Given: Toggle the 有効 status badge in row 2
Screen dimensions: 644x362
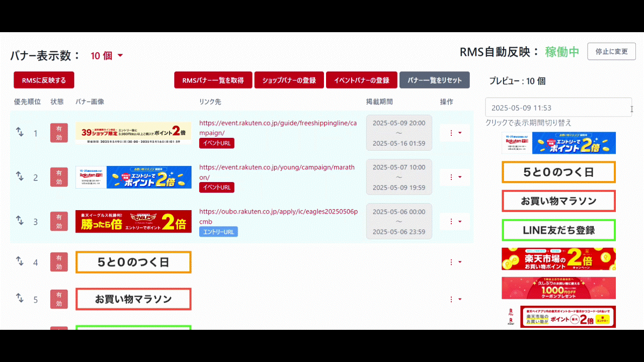Looking at the screenshot, I should click(x=59, y=177).
